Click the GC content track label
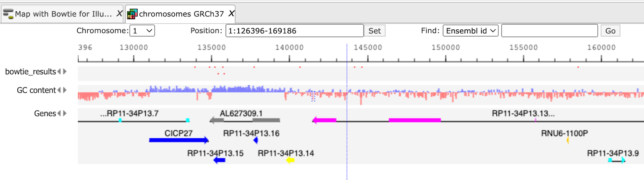644x180 pixels. coord(36,90)
